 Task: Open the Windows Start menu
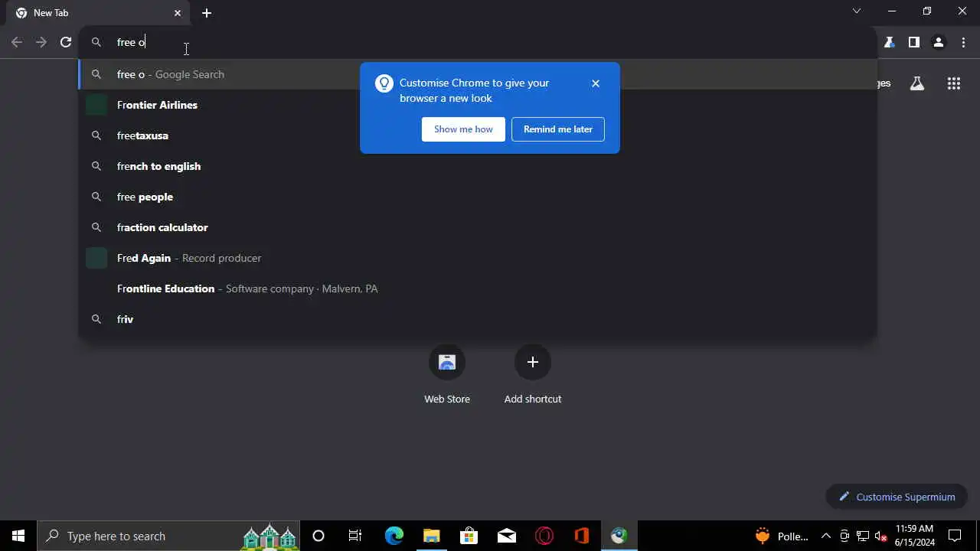pyautogui.click(x=18, y=536)
